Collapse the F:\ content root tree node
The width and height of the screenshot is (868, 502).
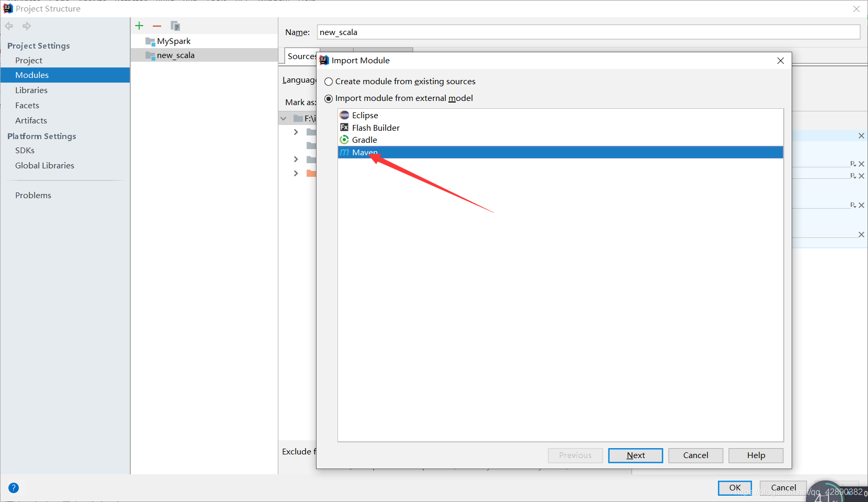(284, 119)
